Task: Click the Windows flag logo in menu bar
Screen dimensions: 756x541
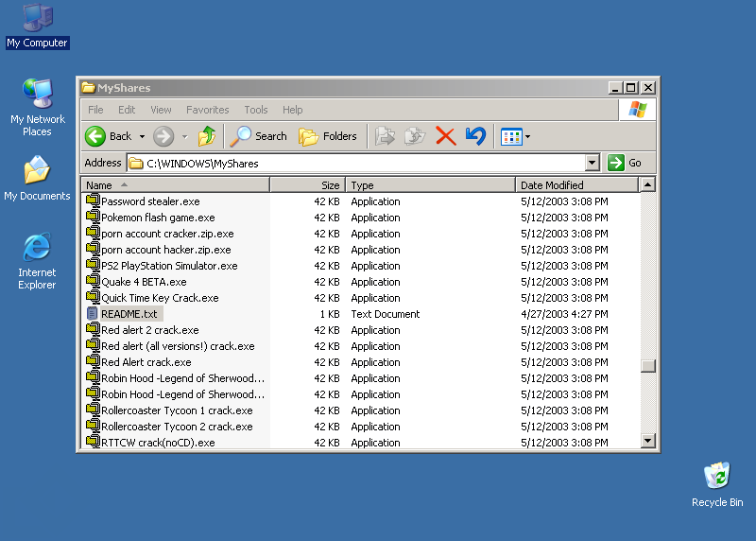Action: (638, 110)
